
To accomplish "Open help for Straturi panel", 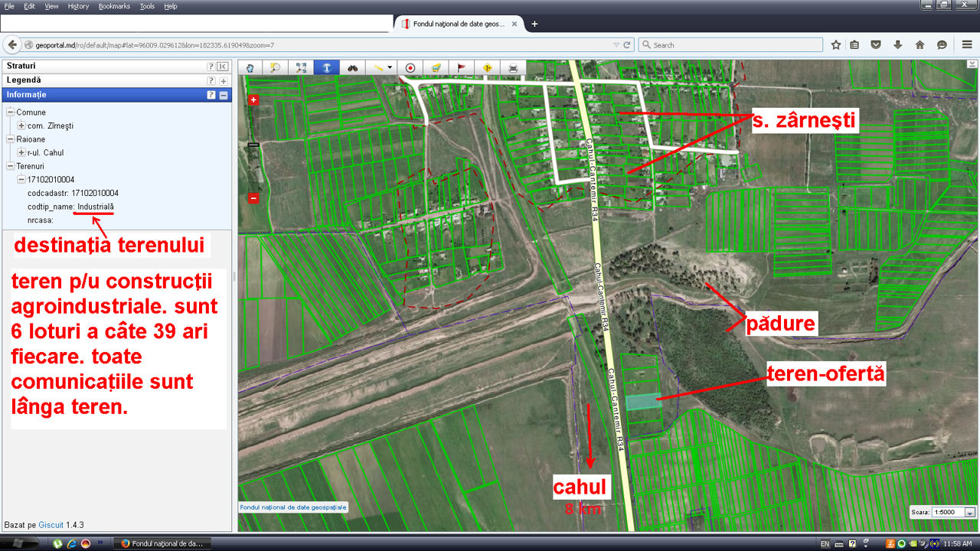I will (211, 67).
